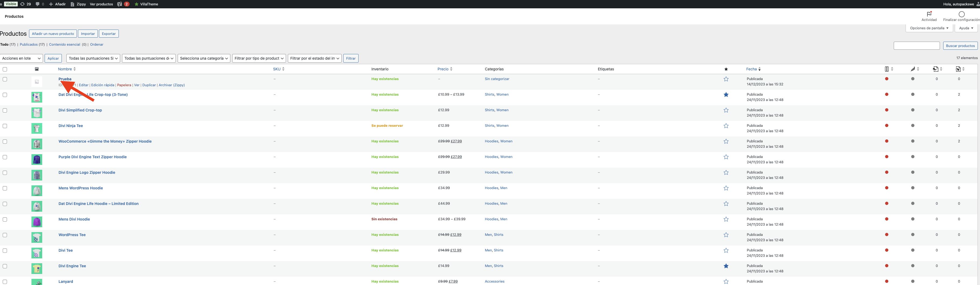Image resolution: width=980 pixels, height=285 pixels.
Task: Toggle featured star for Divi Simplified Crop-top
Action: pos(726,110)
